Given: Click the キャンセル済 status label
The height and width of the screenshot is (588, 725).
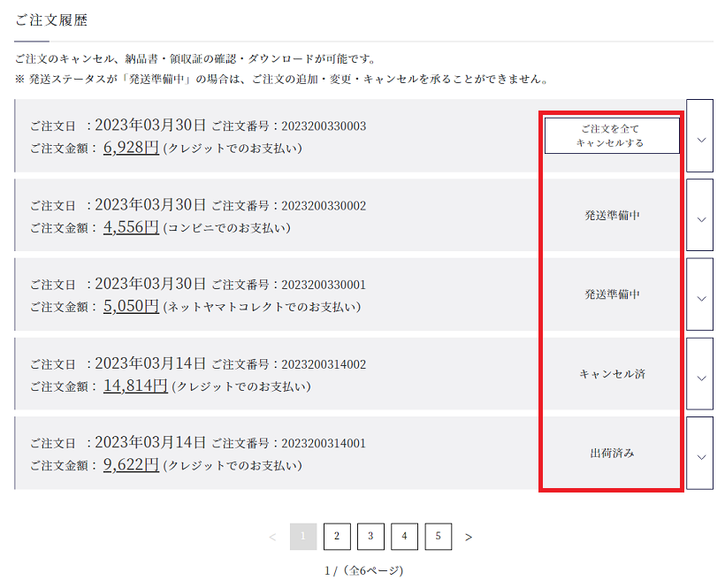Looking at the screenshot, I should click(612, 374).
